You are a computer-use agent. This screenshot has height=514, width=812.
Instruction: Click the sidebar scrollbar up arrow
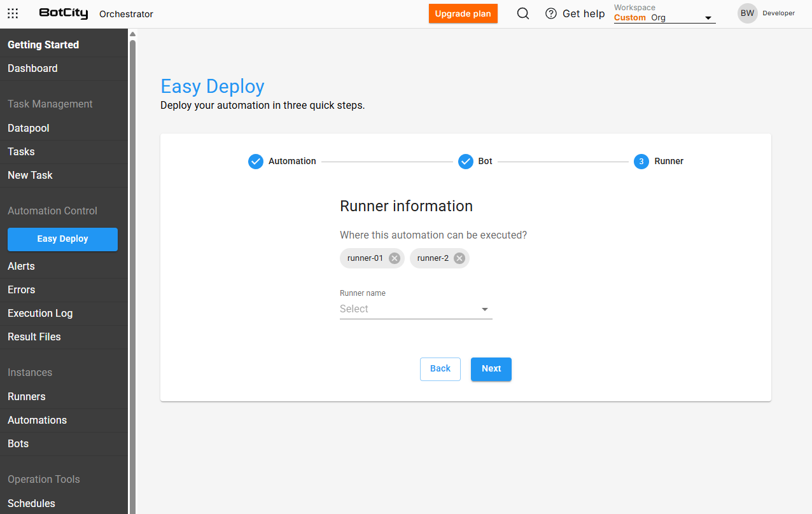click(132, 34)
